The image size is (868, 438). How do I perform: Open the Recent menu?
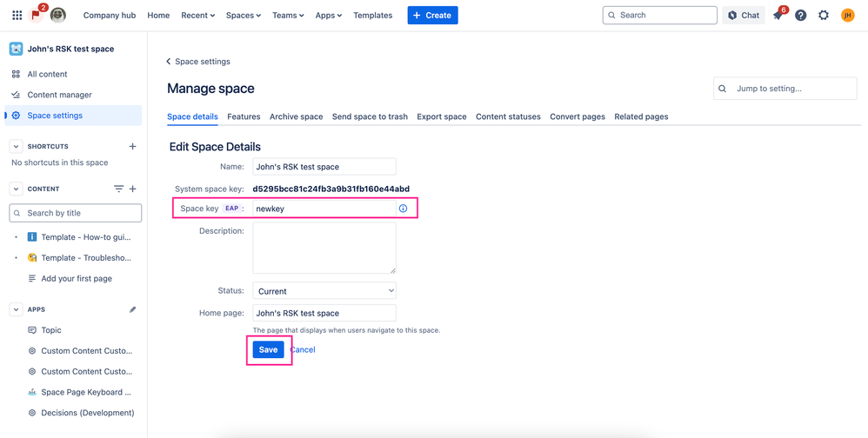[x=197, y=16]
